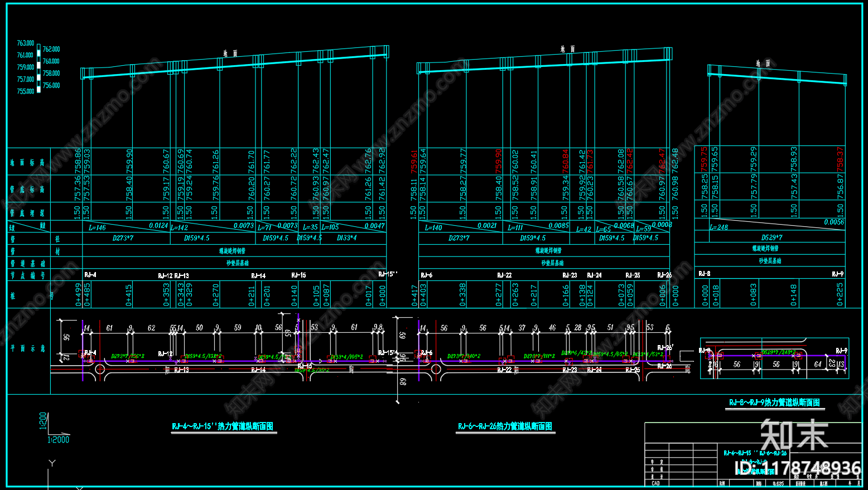Screen dimensions: 868x490
Task: Click the length value 'L=146'
Action: coord(97,227)
